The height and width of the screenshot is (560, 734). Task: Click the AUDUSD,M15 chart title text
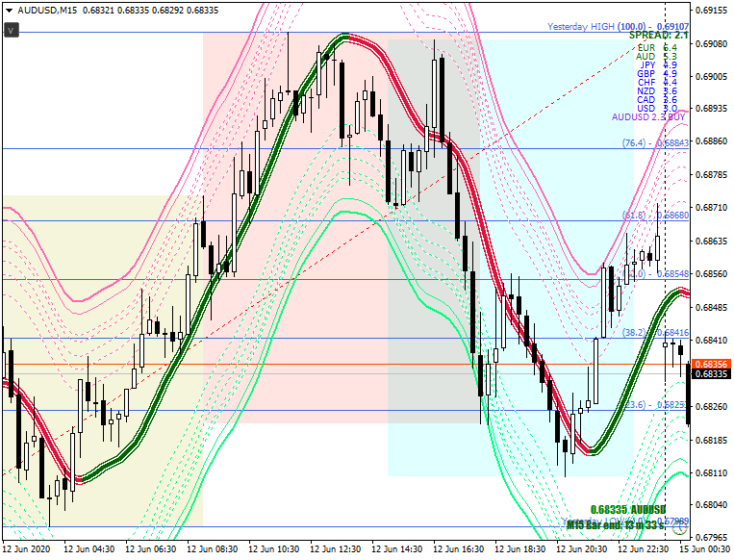(x=47, y=11)
